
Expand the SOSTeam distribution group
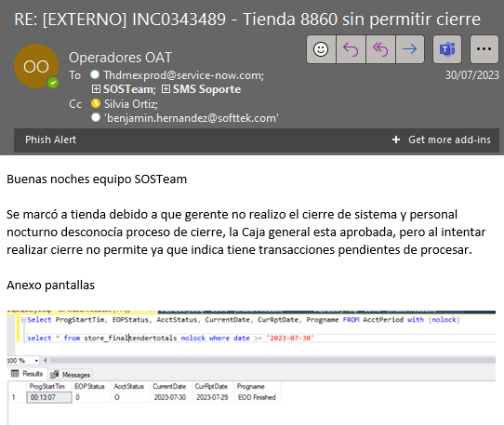[96, 89]
